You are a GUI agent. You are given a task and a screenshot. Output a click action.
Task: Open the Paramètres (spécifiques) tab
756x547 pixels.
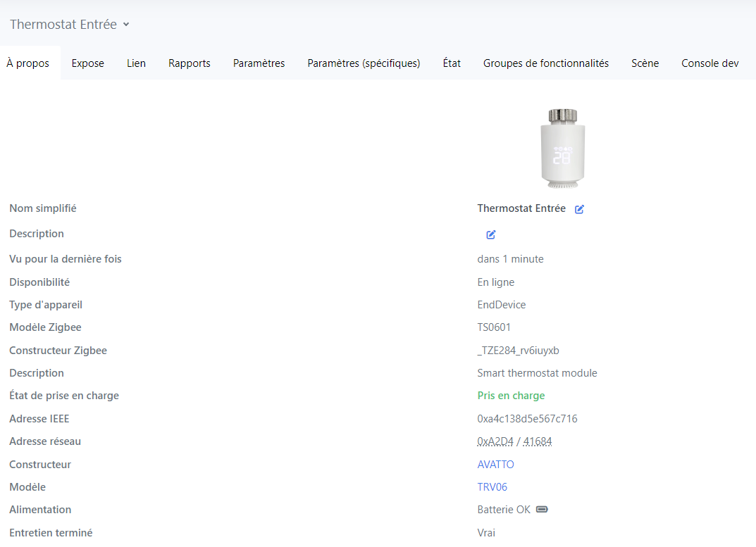point(364,63)
